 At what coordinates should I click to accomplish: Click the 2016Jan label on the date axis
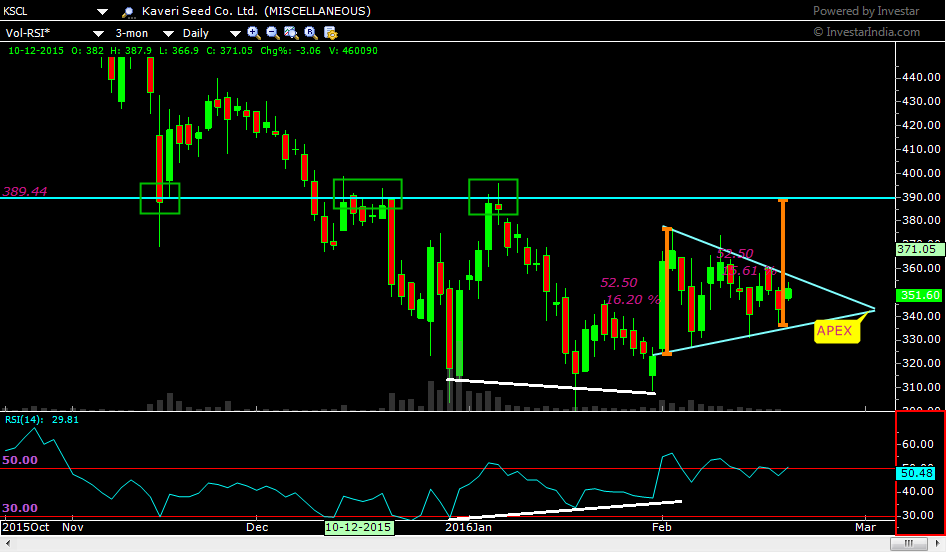468,527
